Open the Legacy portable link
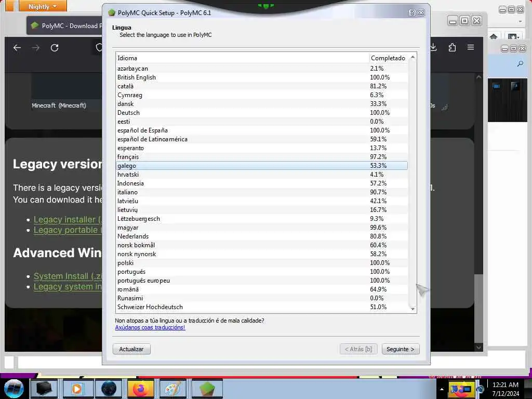Image resolution: width=532 pixels, height=399 pixels. point(68,230)
